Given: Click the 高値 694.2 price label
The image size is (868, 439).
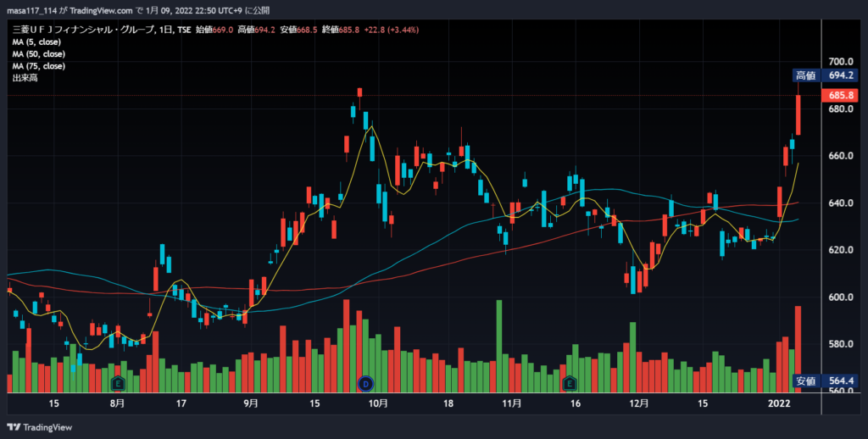Looking at the screenshot, I should pyautogui.click(x=824, y=75).
